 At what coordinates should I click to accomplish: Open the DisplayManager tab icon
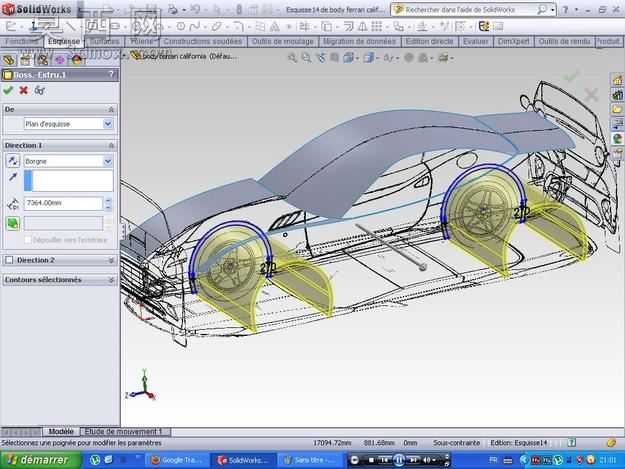(x=77, y=60)
